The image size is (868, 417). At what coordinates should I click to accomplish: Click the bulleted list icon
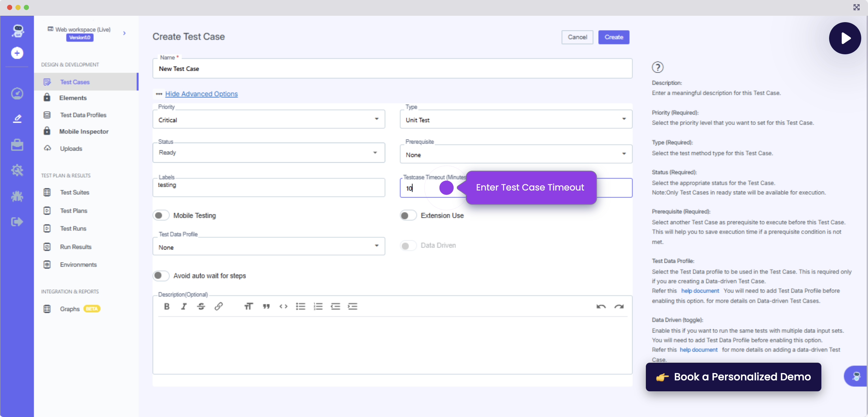pyautogui.click(x=300, y=306)
